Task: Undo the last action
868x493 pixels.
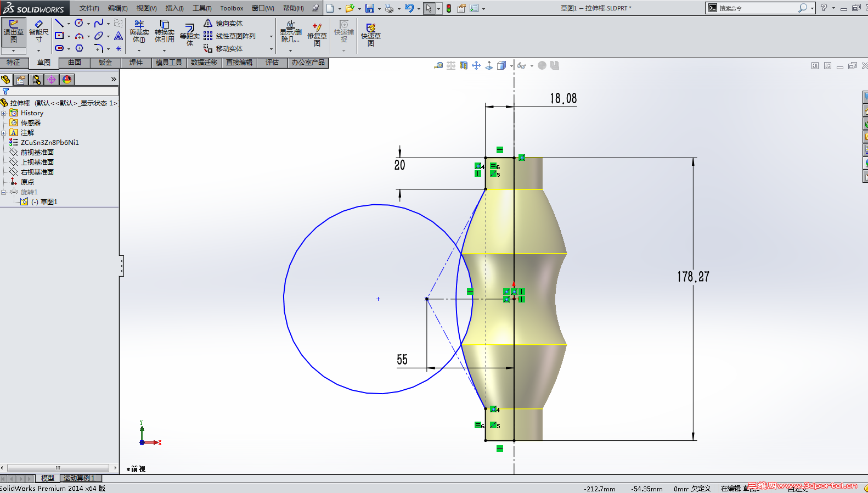Action: click(409, 8)
